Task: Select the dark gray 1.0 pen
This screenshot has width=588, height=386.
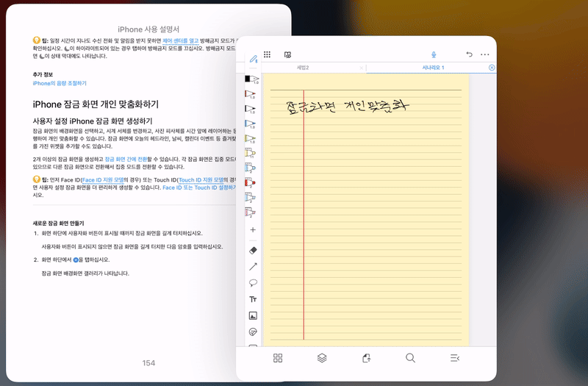Action: tap(251, 109)
